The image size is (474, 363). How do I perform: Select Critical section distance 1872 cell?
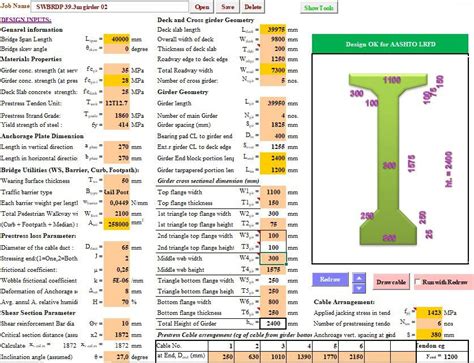[116, 334]
